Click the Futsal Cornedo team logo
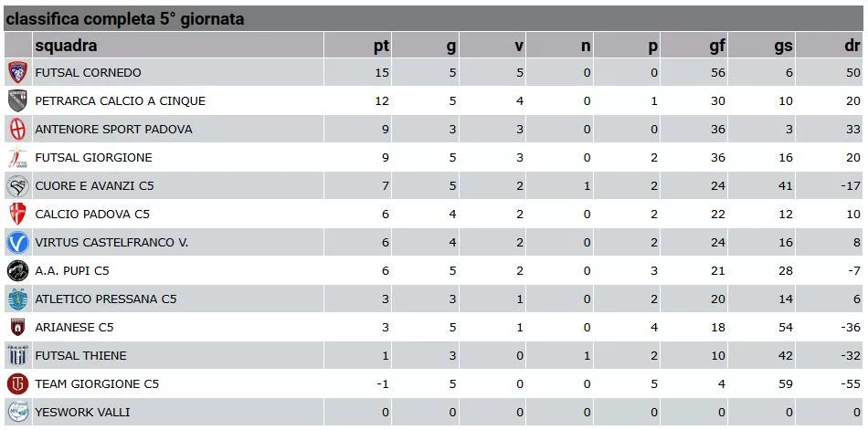868x430 pixels. point(17,72)
